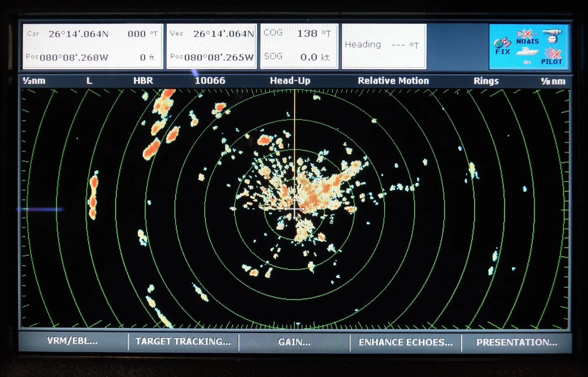
Task: Select the NO AIS status icon
Action: pos(527,37)
